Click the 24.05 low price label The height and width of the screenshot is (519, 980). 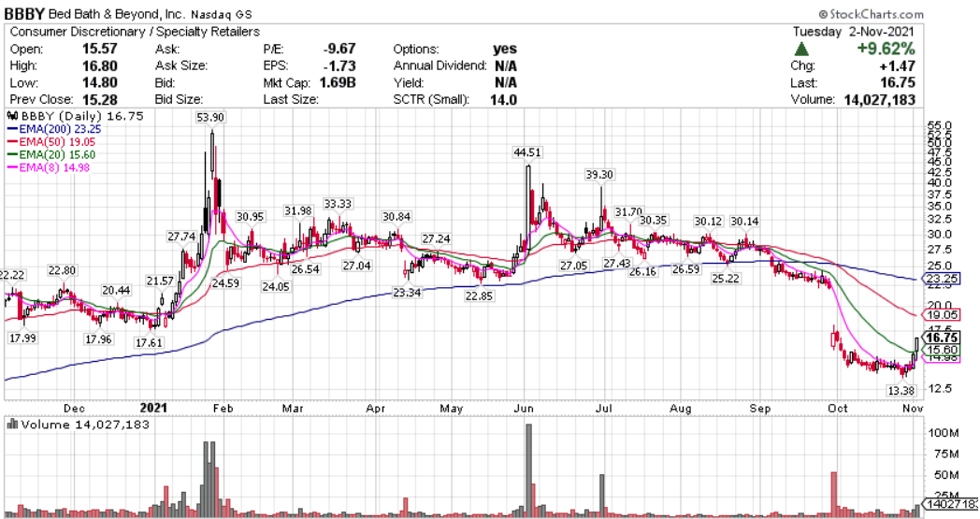[x=276, y=286]
